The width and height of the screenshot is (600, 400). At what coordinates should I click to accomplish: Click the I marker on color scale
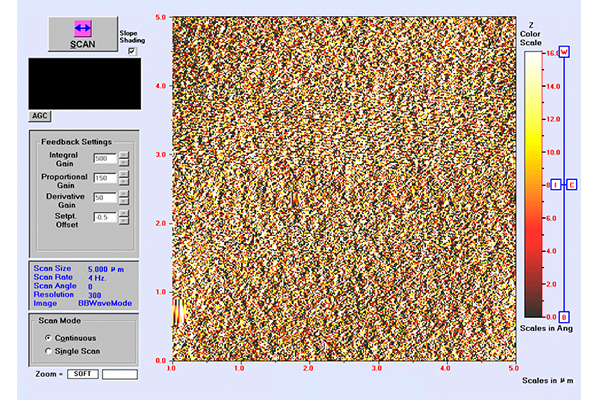[x=556, y=185]
